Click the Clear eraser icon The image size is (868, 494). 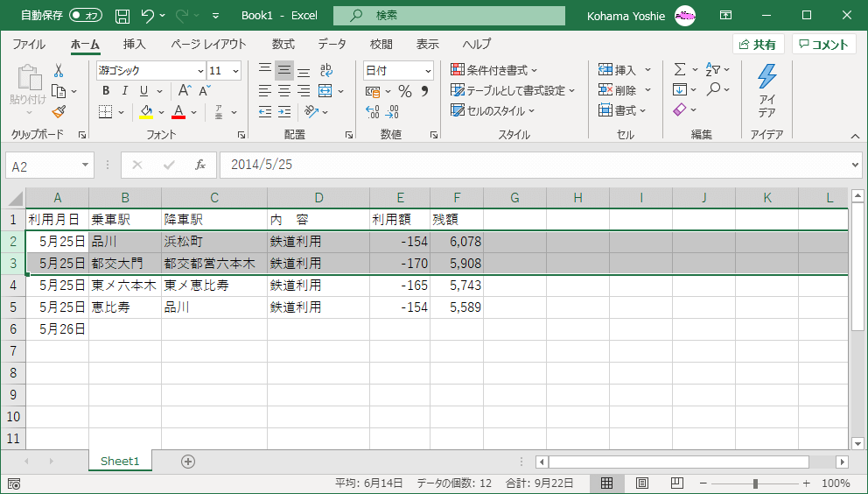pyautogui.click(x=680, y=109)
